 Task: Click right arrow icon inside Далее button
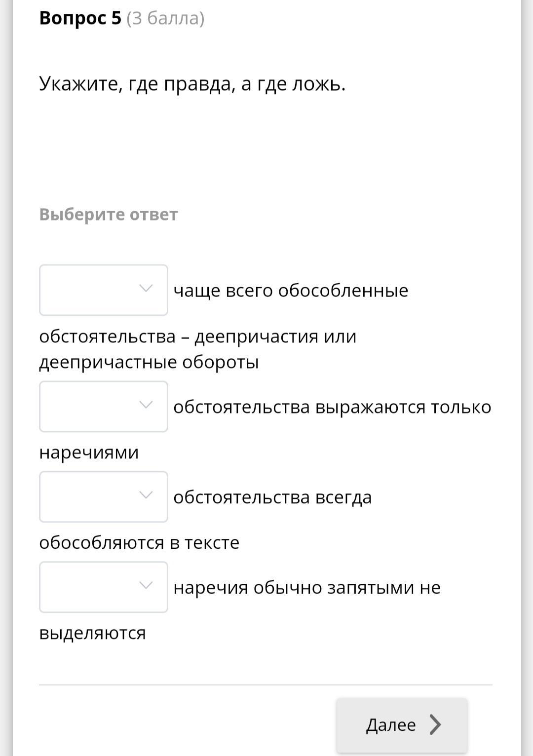coord(435,724)
